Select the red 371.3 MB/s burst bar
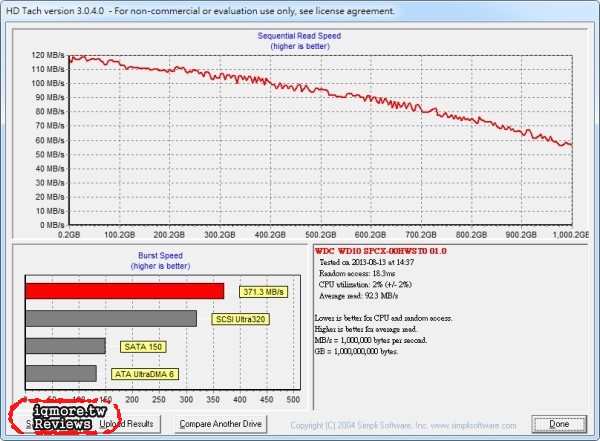This screenshot has height=441, width=600. click(x=125, y=291)
